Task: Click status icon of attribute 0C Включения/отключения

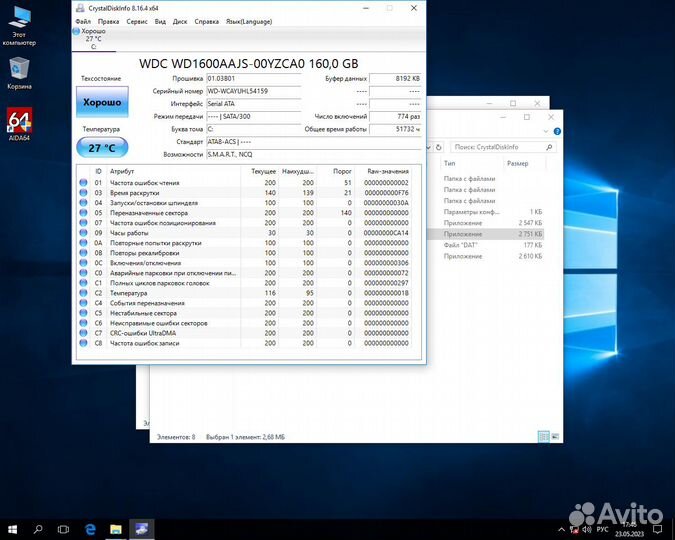Action: coord(84,263)
